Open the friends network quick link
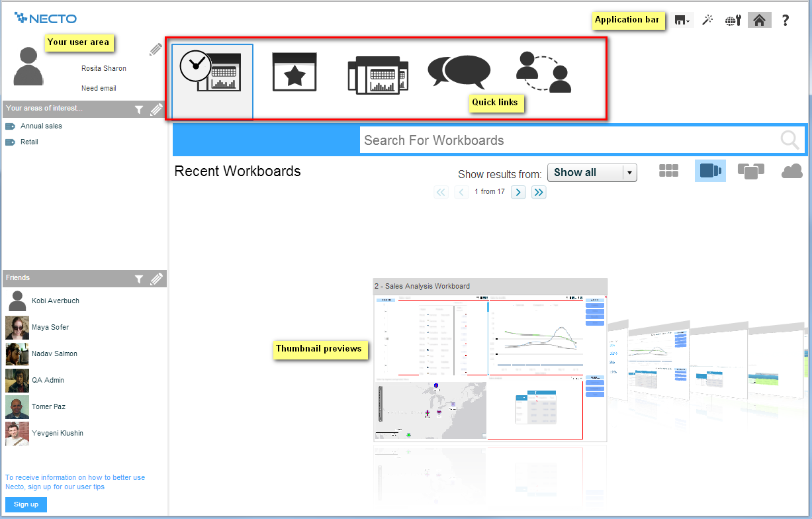812x519 pixels. click(543, 71)
